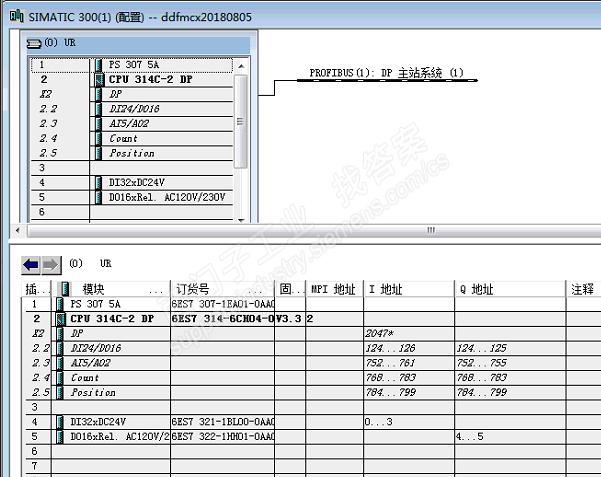The width and height of the screenshot is (601, 477).
Task: Click the (0) UR rack header title
Action: (60, 43)
